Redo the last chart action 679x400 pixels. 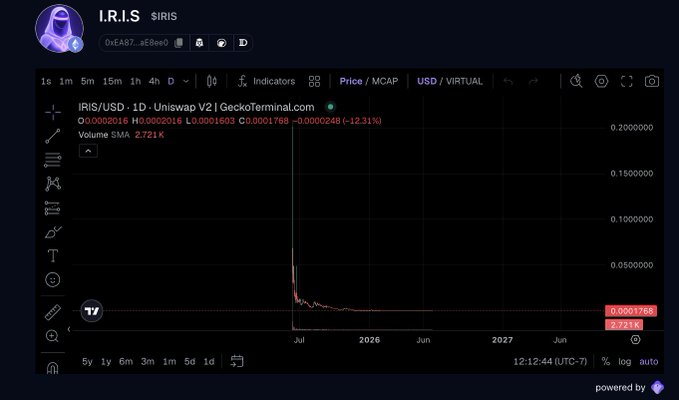click(x=534, y=81)
